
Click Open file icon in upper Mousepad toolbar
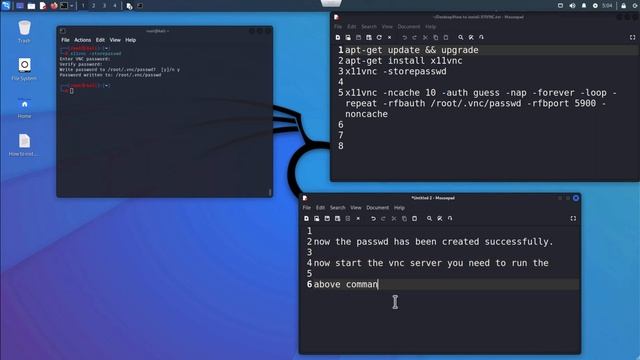pyautogui.click(x=348, y=37)
